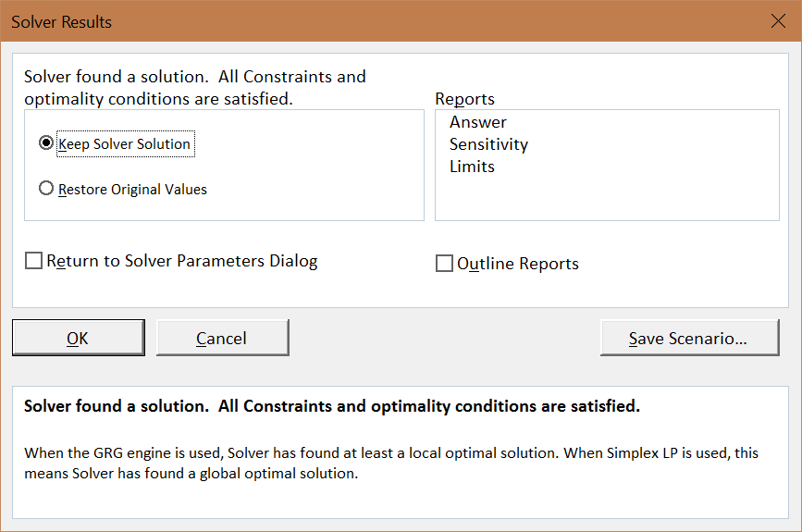Select the Answer report in the list
Viewport: 802px width, 532px height.
click(477, 122)
